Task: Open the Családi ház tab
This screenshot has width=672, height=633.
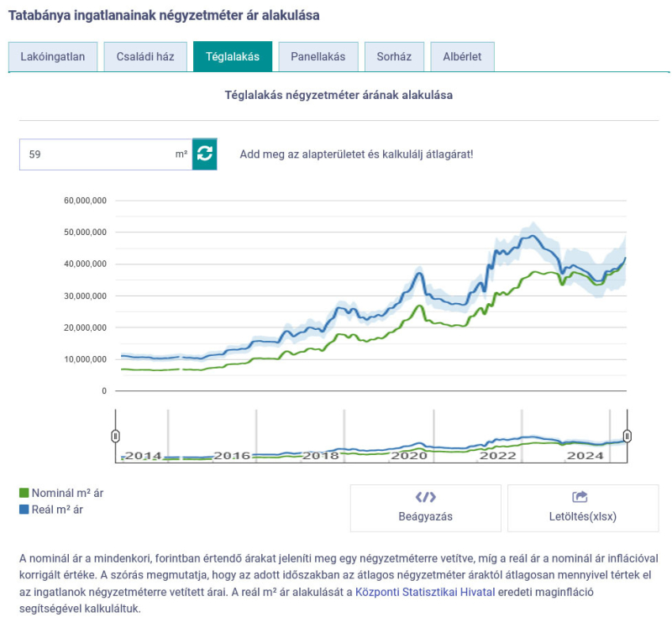Action: 144,57
